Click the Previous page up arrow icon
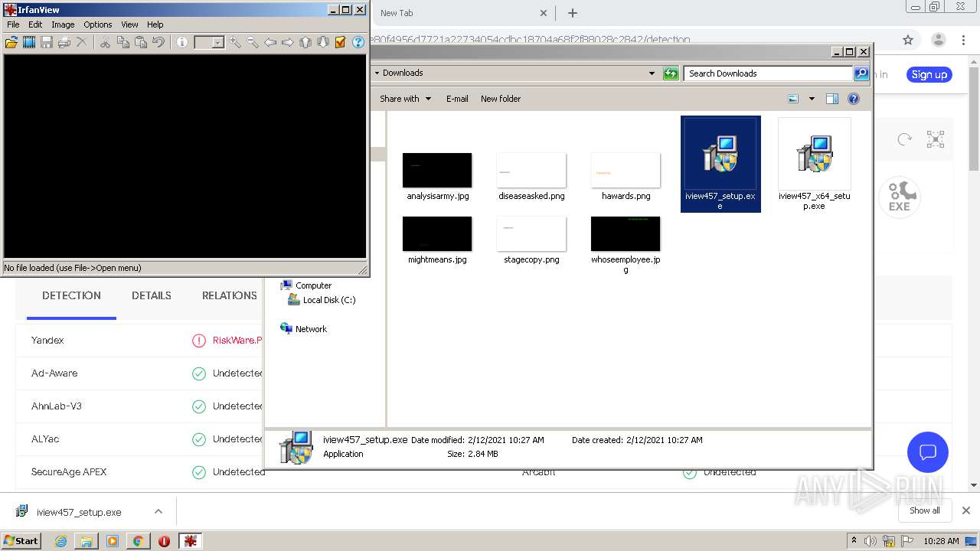Image resolution: width=980 pixels, height=551 pixels. (x=305, y=42)
